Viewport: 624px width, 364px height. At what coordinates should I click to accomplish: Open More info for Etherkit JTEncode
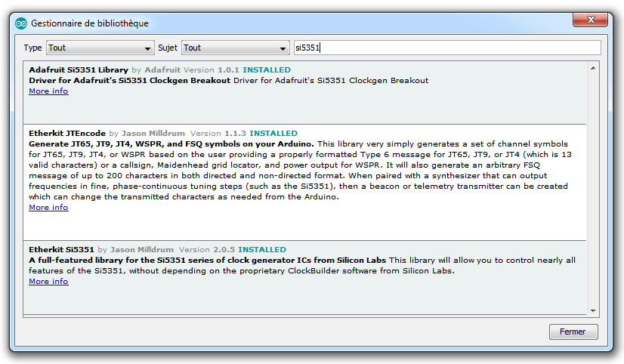tap(48, 208)
